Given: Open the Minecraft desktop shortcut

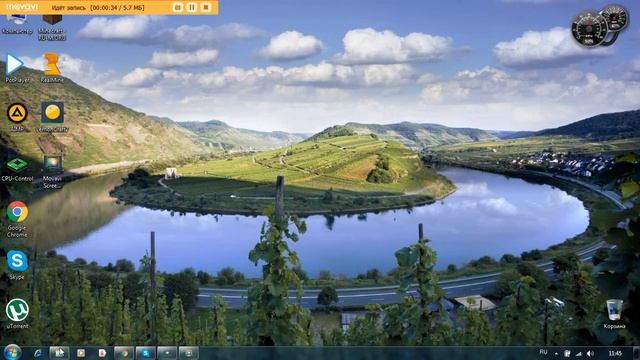Looking at the screenshot, I should pos(52,27).
